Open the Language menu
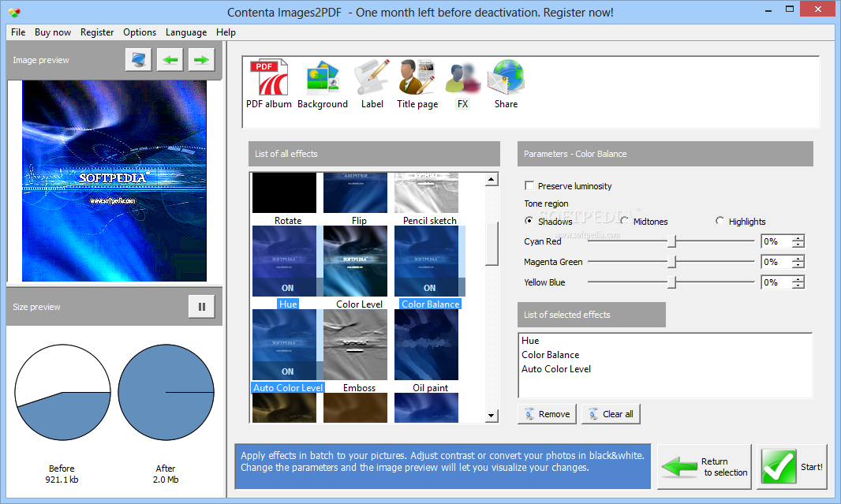This screenshot has height=504, width=841. pos(186,32)
